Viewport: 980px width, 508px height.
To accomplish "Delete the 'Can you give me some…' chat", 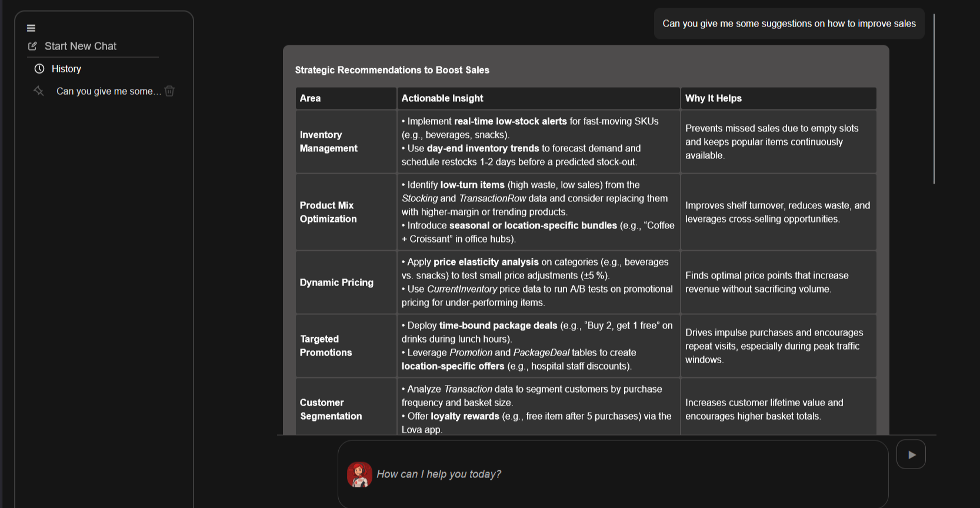I will pyautogui.click(x=169, y=91).
